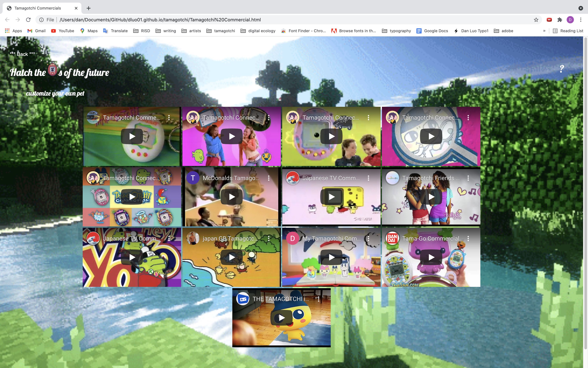The width and height of the screenshot is (588, 368).
Task: Open the Chrome three-dot menu
Action: coord(581,20)
